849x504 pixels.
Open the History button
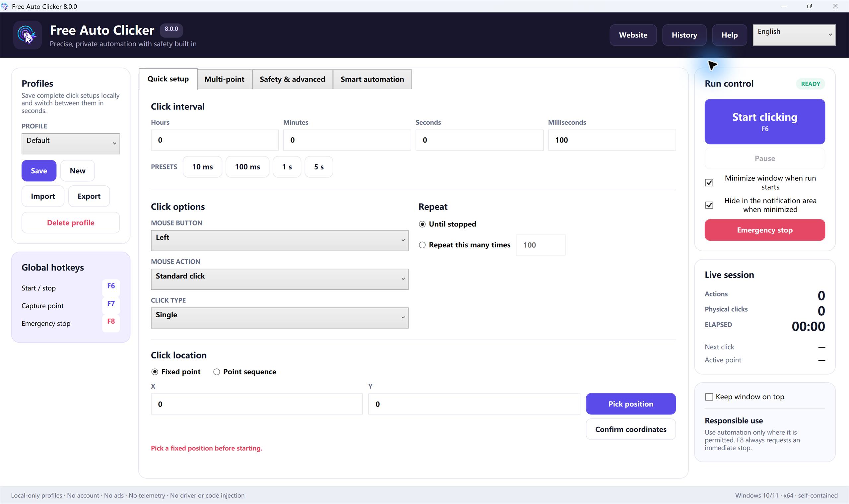click(684, 35)
